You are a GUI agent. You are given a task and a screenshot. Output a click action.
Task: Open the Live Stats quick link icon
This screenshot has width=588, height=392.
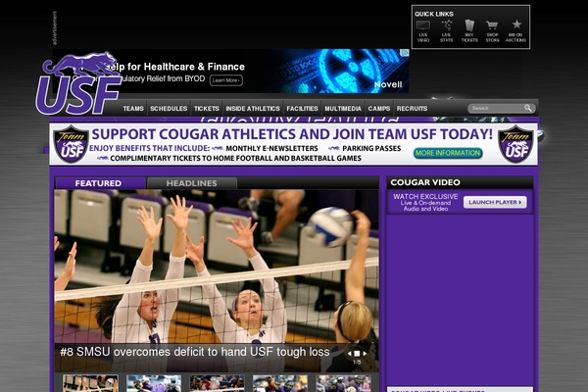point(446,25)
